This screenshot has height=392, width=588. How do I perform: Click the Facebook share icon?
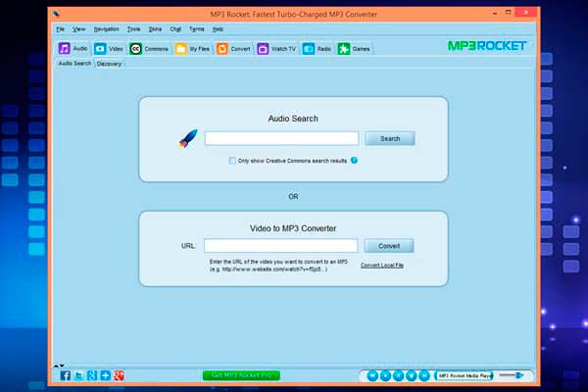(66, 375)
